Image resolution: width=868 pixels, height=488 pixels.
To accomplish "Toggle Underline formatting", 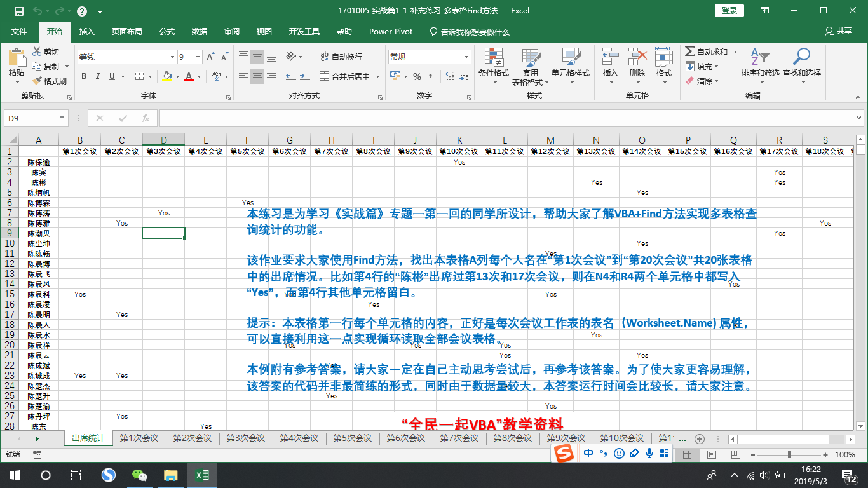I will 112,76.
